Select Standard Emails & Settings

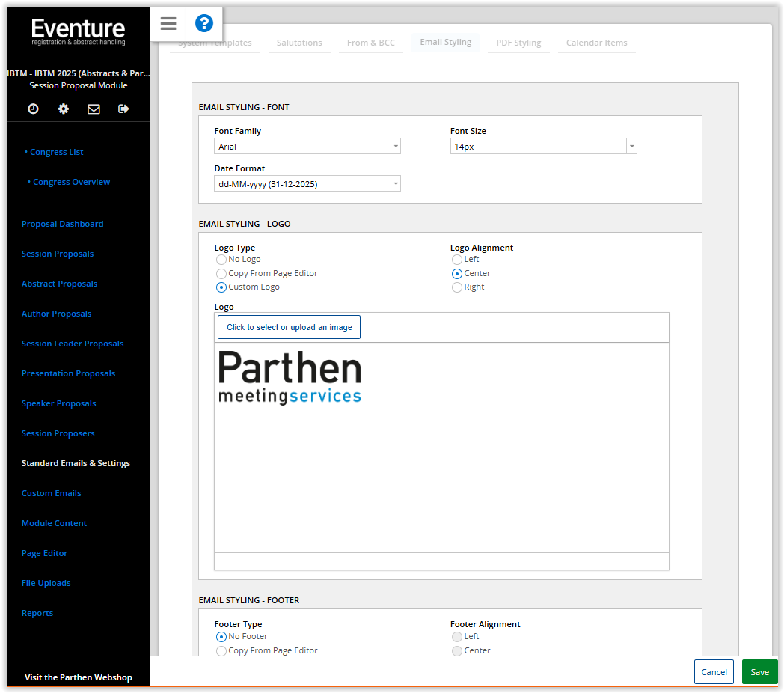point(76,464)
